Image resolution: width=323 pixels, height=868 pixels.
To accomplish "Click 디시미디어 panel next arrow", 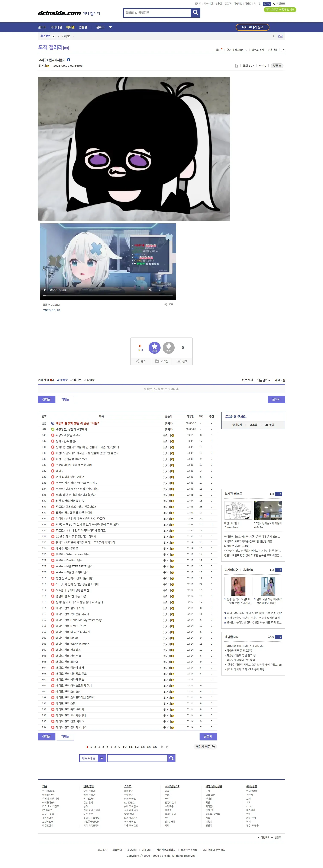I will 281,570.
